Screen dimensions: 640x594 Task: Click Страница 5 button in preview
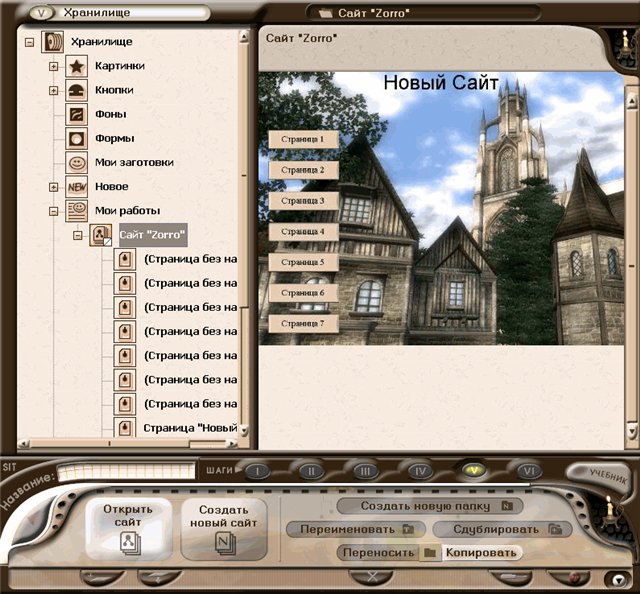[x=303, y=262]
